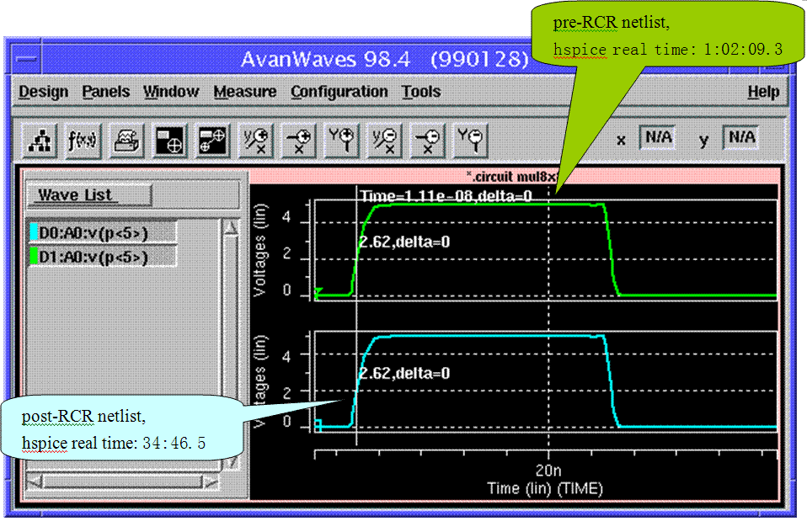Open the Help menu
This screenshot has height=532, width=807.
(763, 92)
